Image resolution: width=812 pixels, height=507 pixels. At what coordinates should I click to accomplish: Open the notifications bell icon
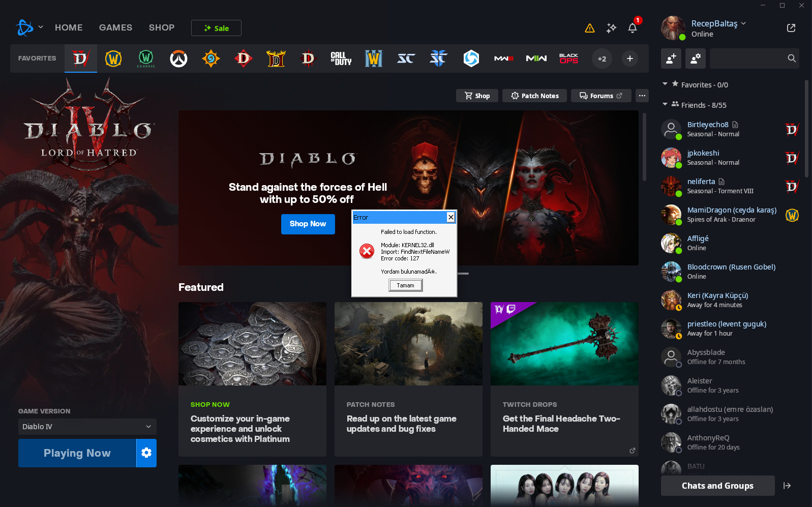click(x=633, y=28)
